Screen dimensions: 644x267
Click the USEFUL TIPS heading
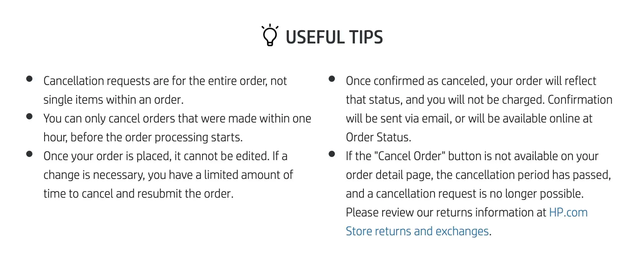[334, 37]
